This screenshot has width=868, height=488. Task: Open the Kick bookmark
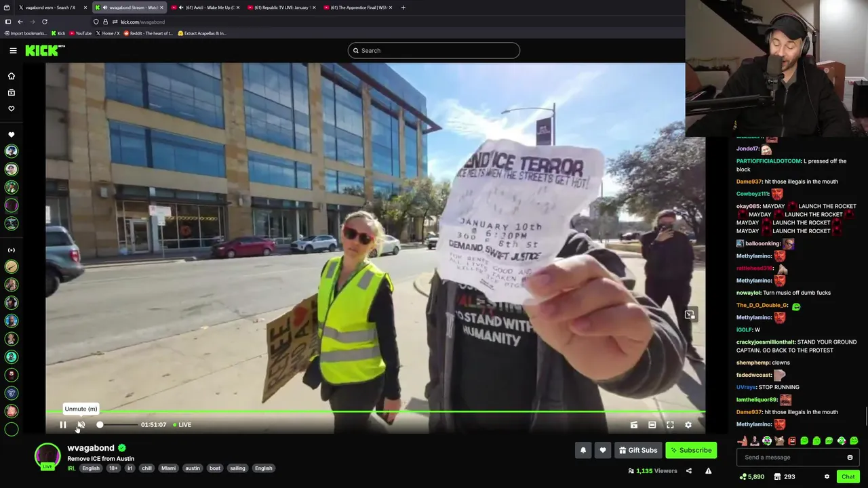[58, 33]
